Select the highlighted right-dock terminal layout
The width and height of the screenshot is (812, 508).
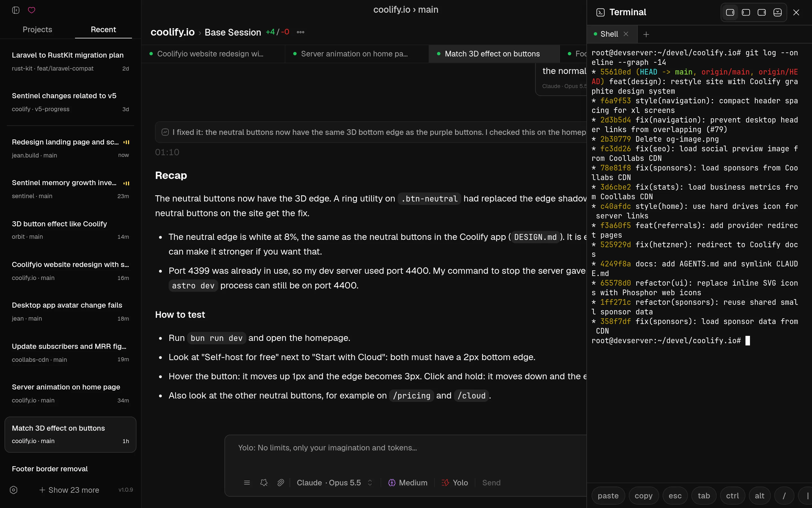click(x=730, y=12)
